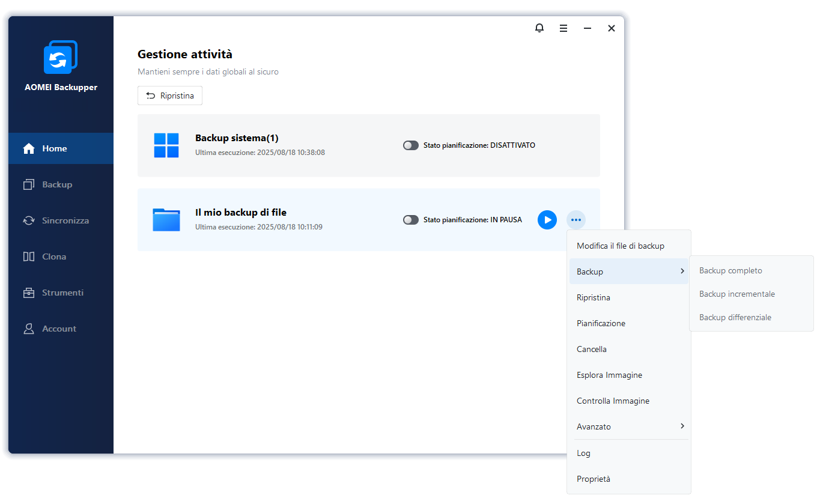The height and width of the screenshot is (504, 820).
Task: Select Backup incrementale from submenu
Action: (736, 294)
